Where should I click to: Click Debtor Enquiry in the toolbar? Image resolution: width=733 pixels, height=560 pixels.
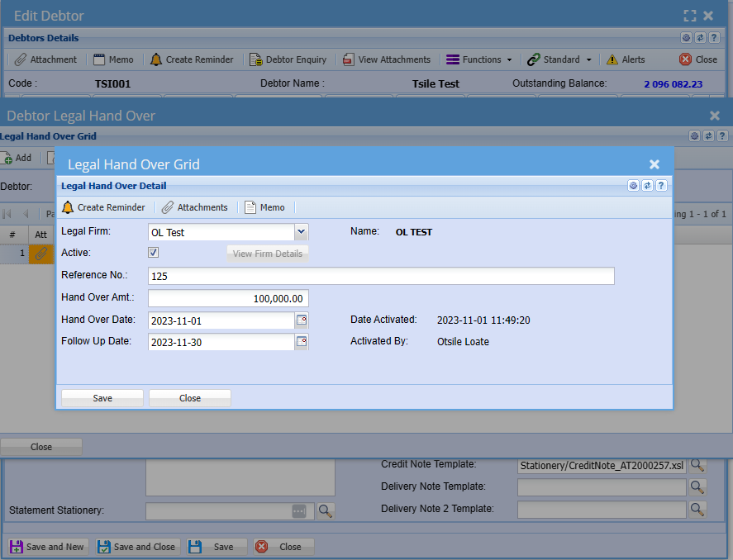click(288, 59)
